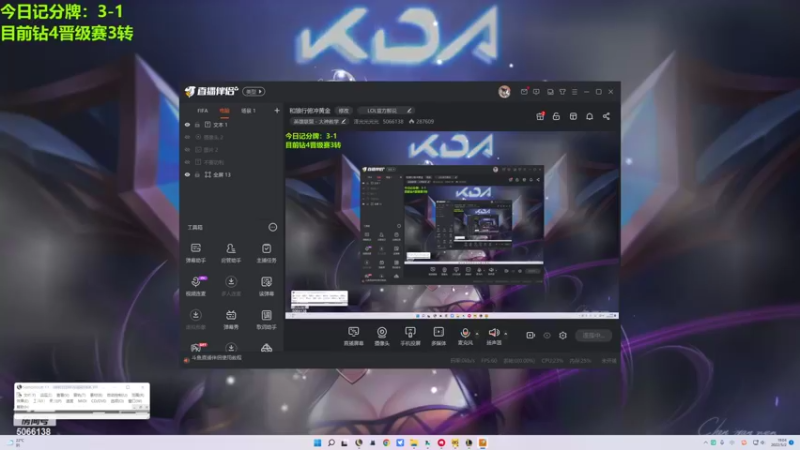The height and width of the screenshot is (450, 800).
Task: Hide the 全屏 13 layer via eye
Action: 187,174
